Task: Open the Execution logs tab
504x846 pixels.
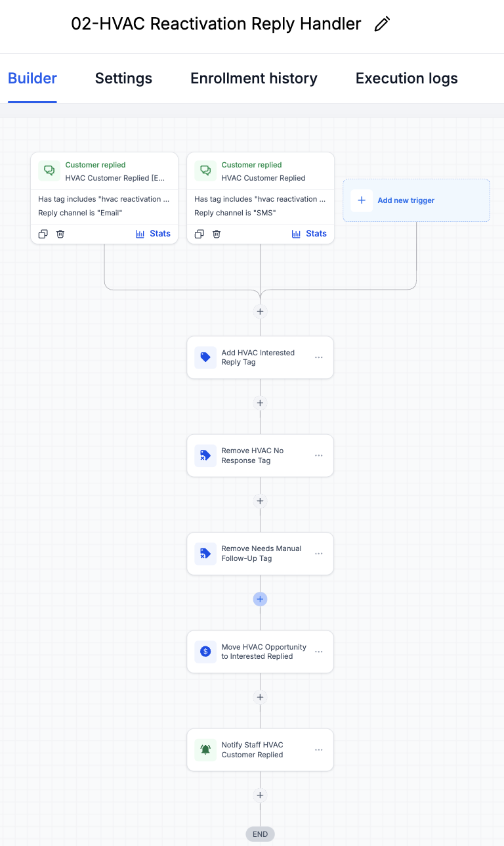Action: tap(407, 79)
